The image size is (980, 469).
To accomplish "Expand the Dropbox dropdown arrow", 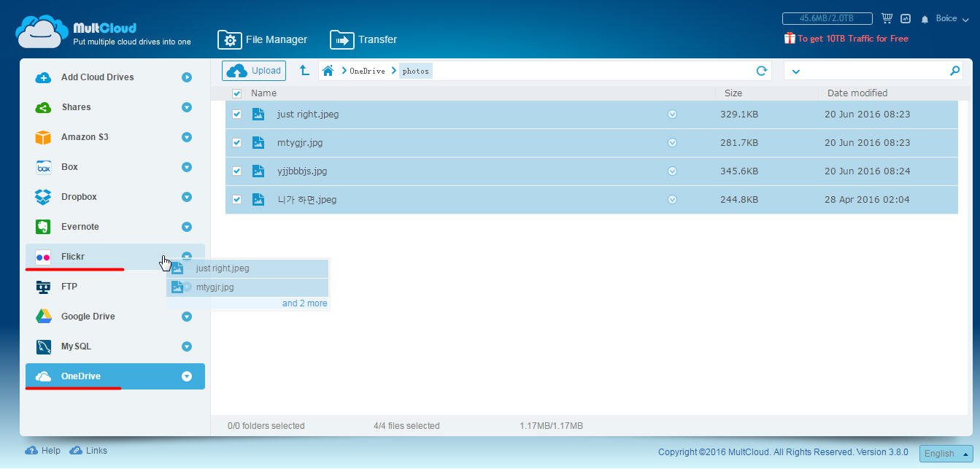I will coord(187,197).
